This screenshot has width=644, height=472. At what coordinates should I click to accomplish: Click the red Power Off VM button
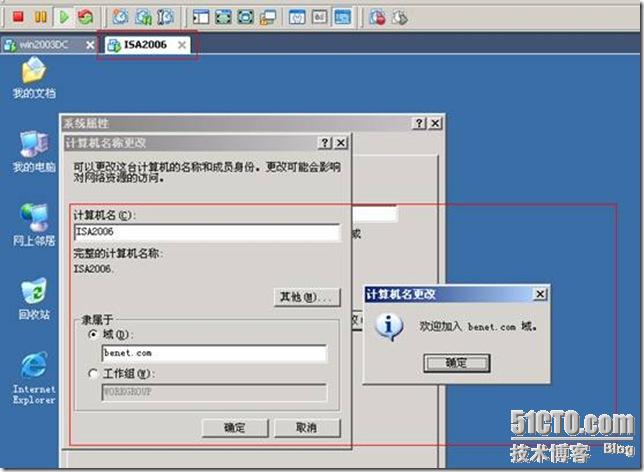(18, 17)
